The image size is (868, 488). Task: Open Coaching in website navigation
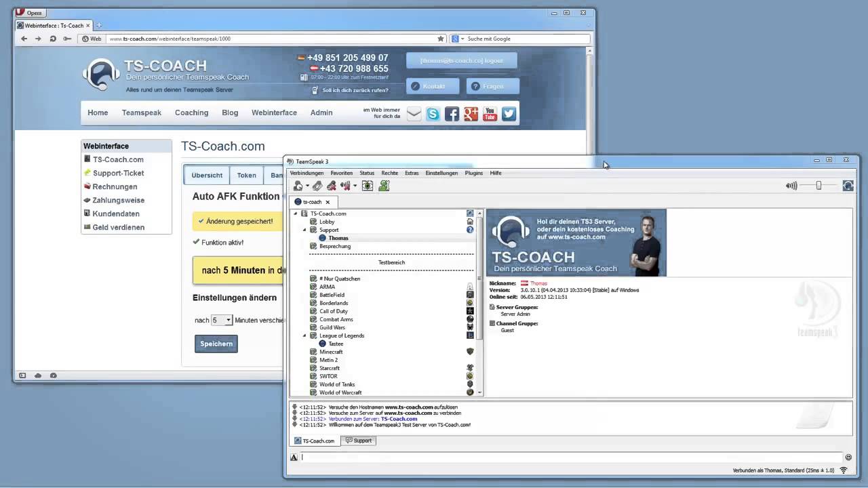point(191,113)
